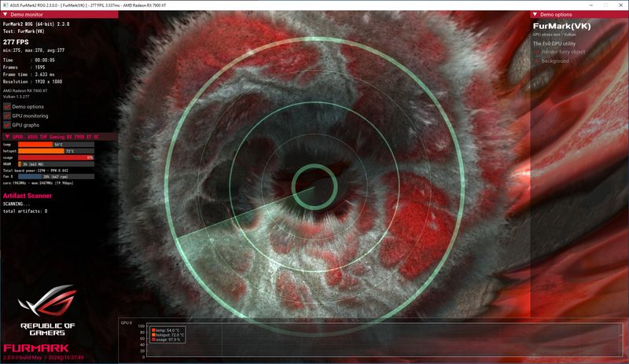Close the FurMark2 window

tap(620, 6)
